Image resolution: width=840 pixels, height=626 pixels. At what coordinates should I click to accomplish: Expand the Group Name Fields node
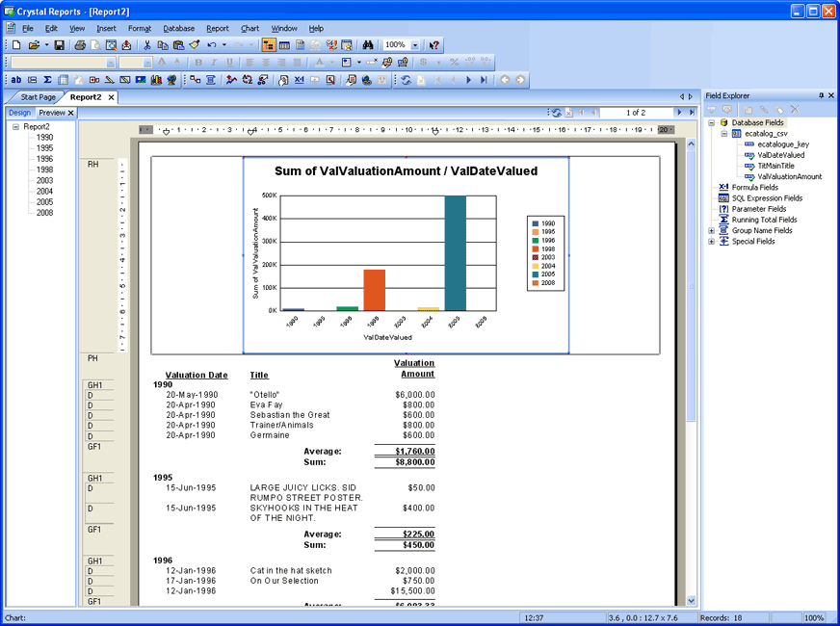[x=714, y=231]
